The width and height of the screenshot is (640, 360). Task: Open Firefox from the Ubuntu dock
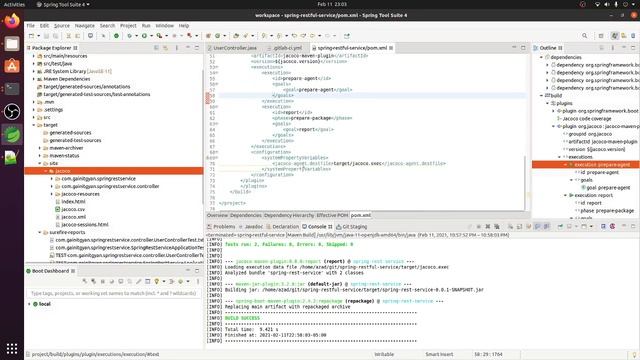[12, 20]
